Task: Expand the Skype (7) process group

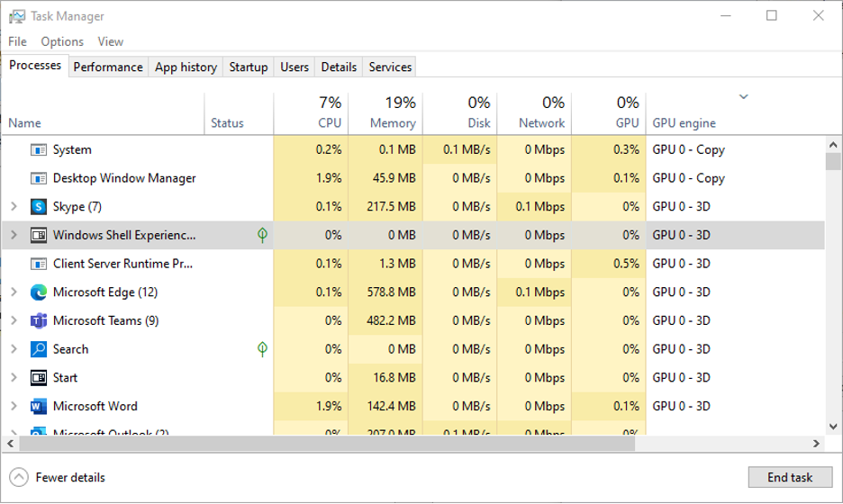Action: [x=14, y=206]
